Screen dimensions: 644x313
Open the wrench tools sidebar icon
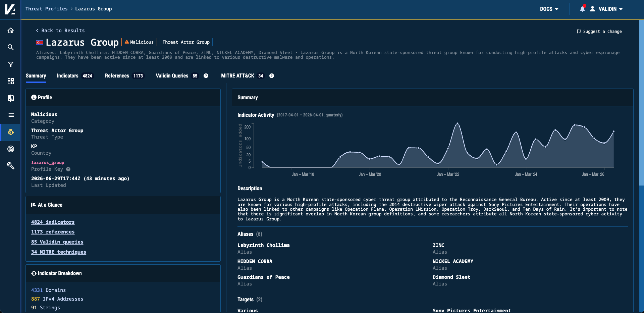click(x=11, y=166)
